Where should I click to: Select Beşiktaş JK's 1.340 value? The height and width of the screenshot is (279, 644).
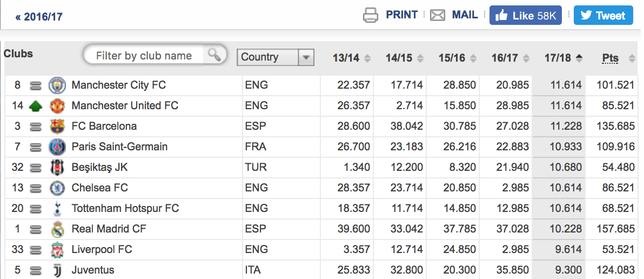click(357, 167)
